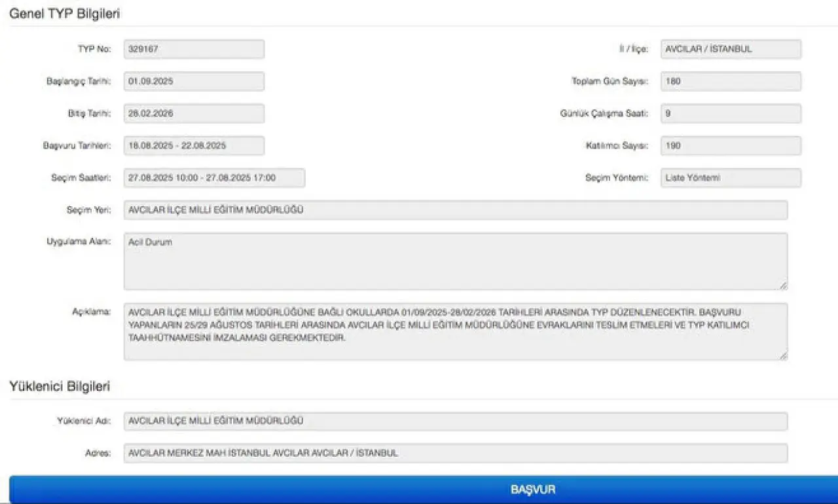Select the Seçim Yeri field
838x504 pixels.
(455, 209)
